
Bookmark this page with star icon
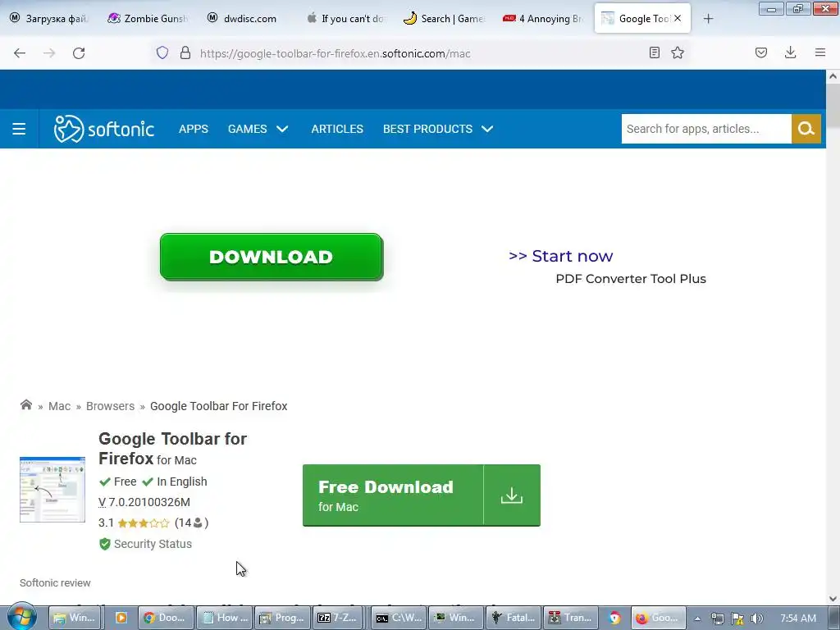(678, 52)
